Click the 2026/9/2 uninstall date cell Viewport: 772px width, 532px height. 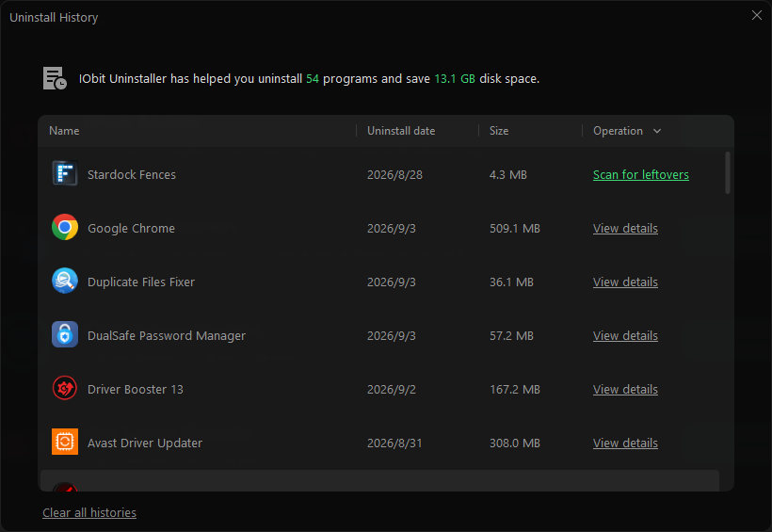click(392, 390)
